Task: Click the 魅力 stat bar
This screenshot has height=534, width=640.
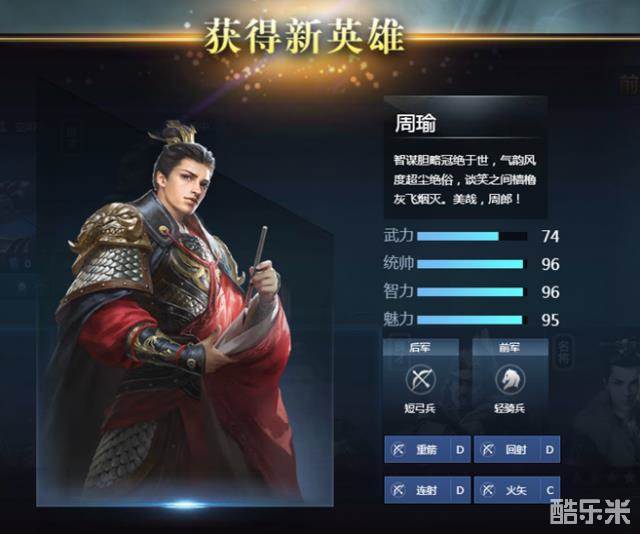Action: coord(472,320)
